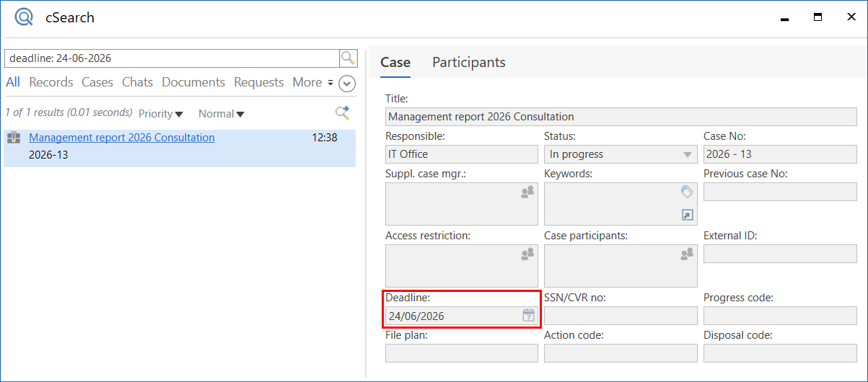The width and height of the screenshot is (868, 382).
Task: Open Management report 2026 Consultation link
Action: pyautogui.click(x=121, y=138)
